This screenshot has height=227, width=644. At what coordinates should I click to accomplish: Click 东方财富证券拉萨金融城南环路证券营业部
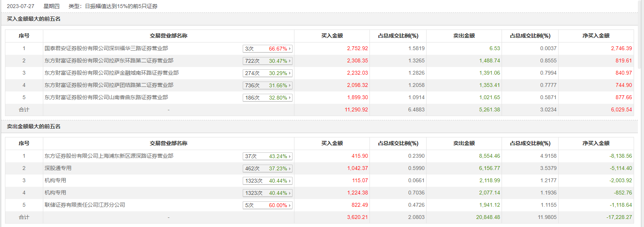111,73
